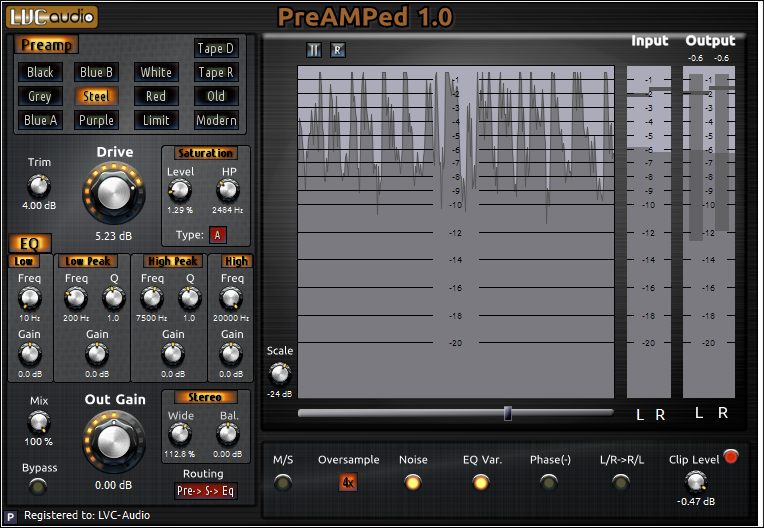Click the Saturation Level knob
The width and height of the screenshot is (764, 528).
click(180, 190)
